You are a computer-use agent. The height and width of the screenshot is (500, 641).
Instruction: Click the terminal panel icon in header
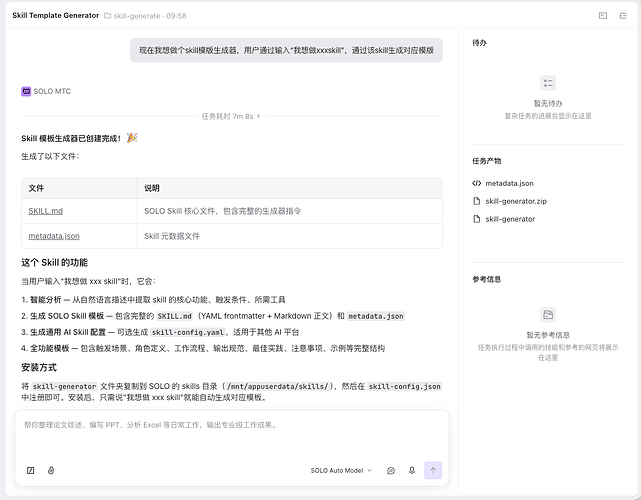(603, 16)
